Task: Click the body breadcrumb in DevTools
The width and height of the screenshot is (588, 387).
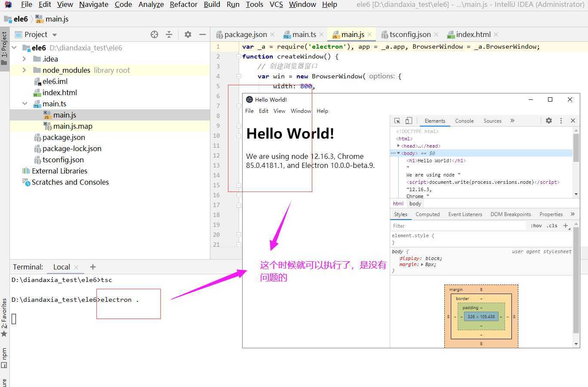Action: (x=415, y=204)
